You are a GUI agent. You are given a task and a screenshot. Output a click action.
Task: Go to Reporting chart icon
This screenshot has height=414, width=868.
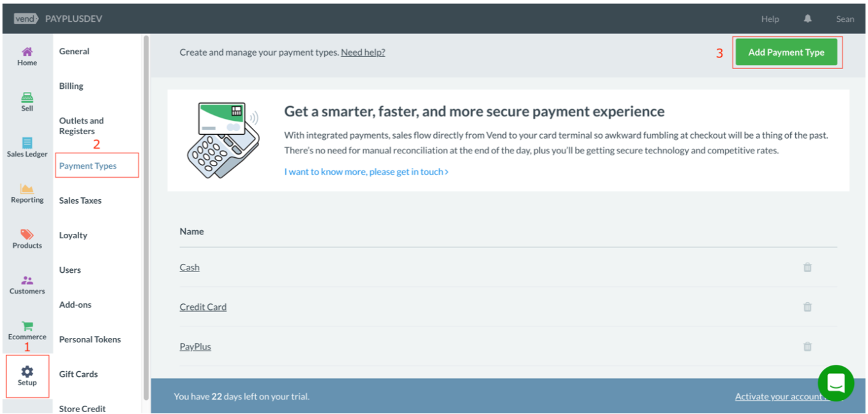(x=27, y=188)
